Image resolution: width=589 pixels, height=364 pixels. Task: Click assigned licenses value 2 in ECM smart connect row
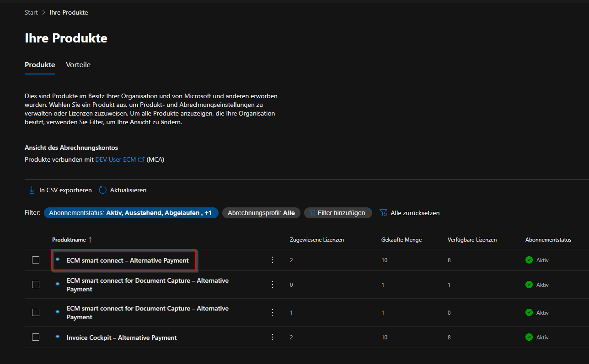[291, 260]
